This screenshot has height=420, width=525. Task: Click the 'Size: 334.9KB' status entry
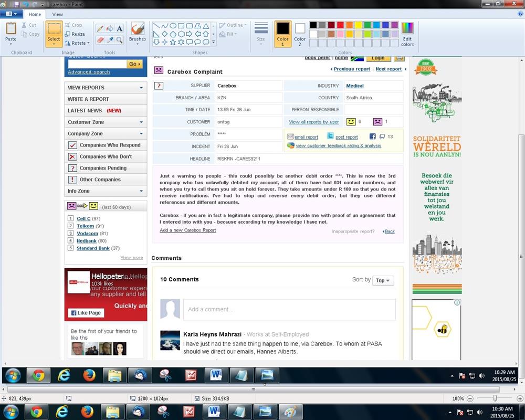point(212,398)
